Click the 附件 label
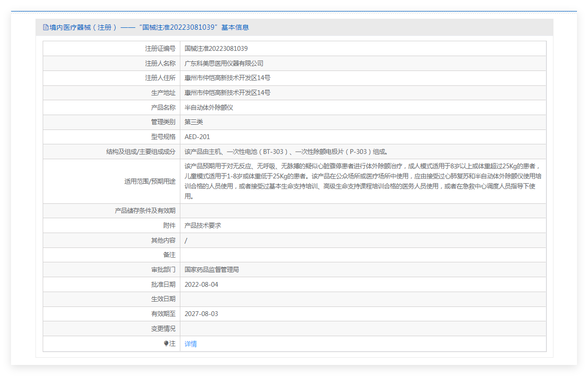The width and height of the screenshot is (588, 376). [169, 225]
